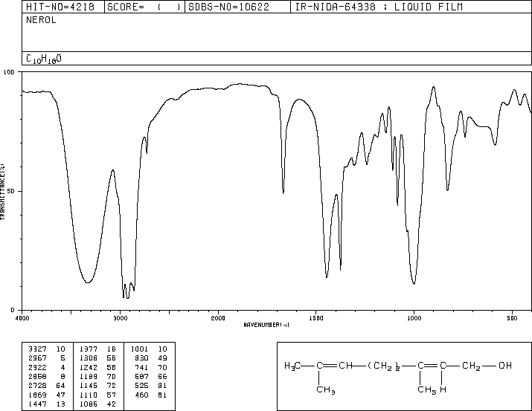Click transmittance value 64 beside 2728
532x411 pixels.
click(x=61, y=386)
